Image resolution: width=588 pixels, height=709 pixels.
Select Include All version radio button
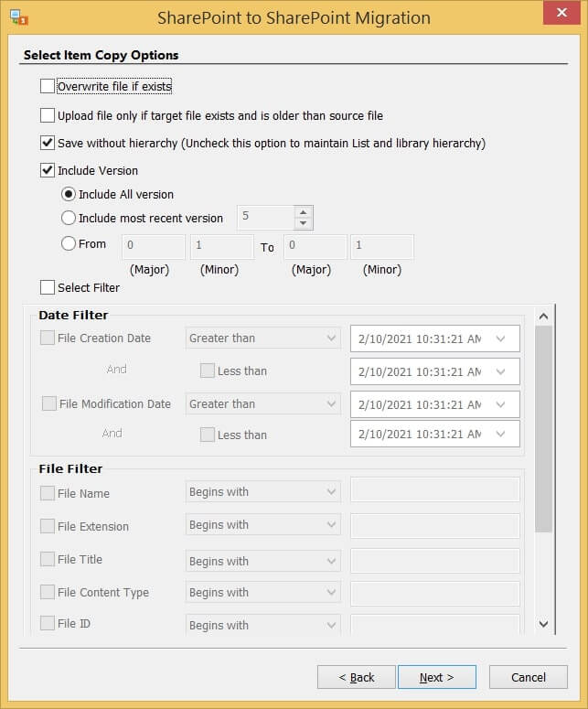coord(69,195)
